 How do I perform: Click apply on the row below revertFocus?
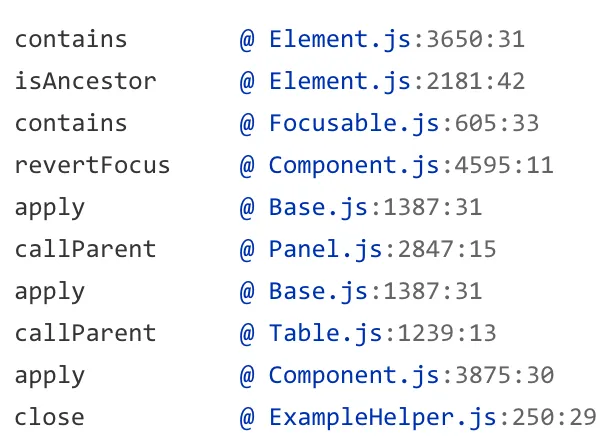click(49, 208)
